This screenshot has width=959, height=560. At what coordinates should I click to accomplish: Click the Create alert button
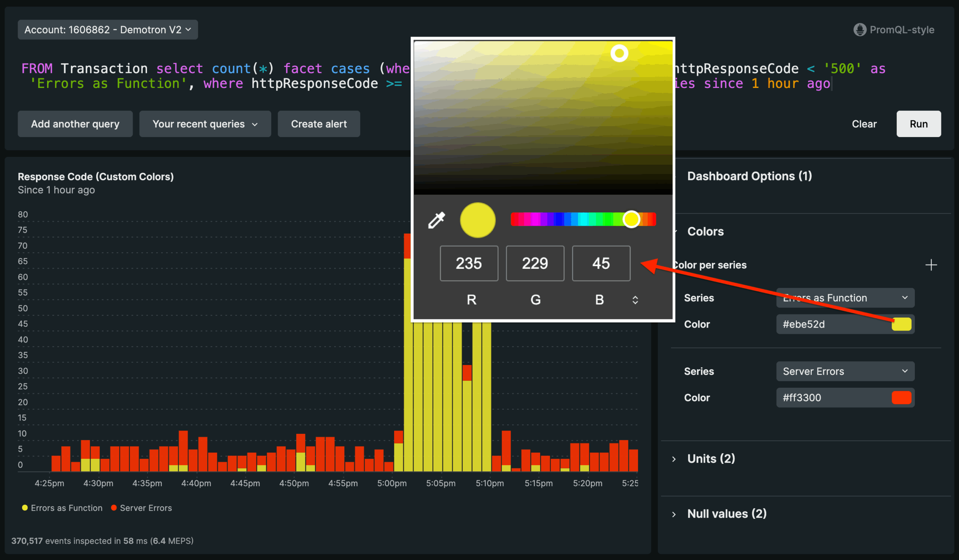point(319,124)
